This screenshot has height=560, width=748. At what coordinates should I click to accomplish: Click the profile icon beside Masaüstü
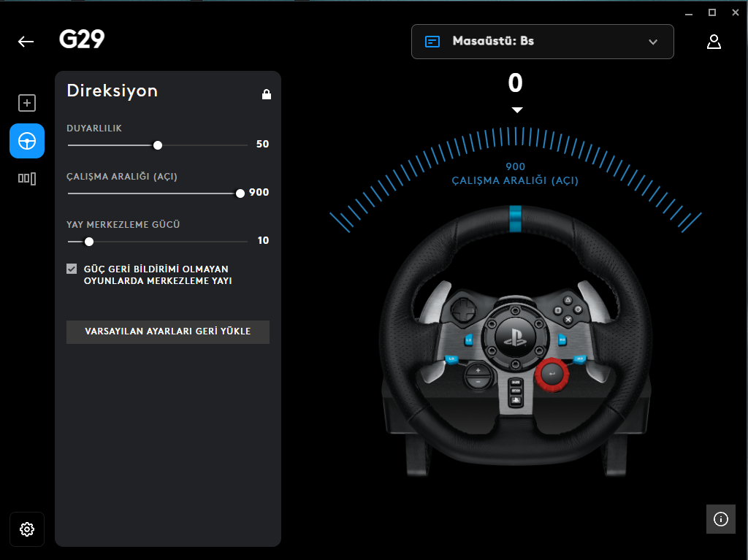[x=432, y=42]
